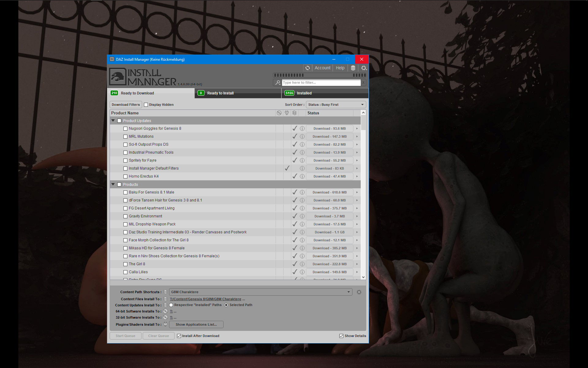Click the info icon for MRL Mutations

click(x=302, y=136)
